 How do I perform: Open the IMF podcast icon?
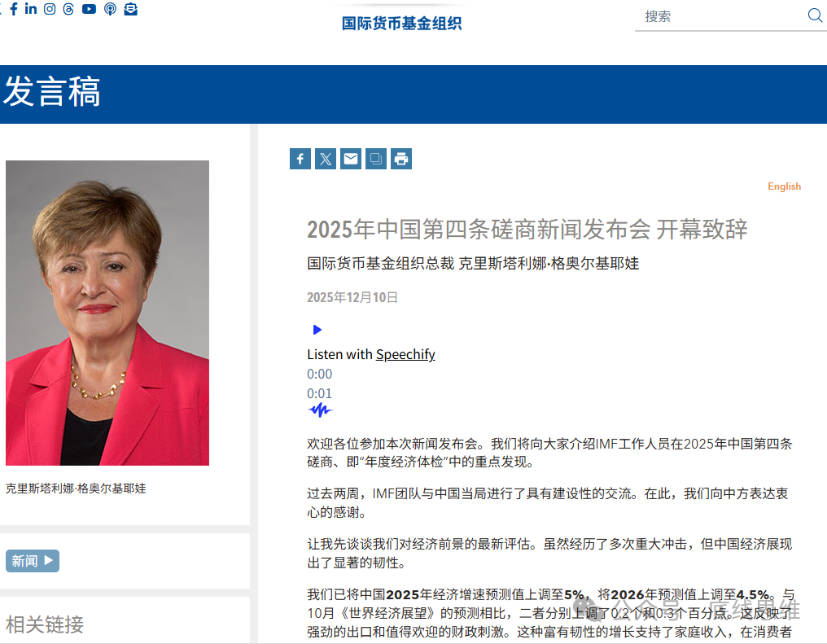[109, 9]
